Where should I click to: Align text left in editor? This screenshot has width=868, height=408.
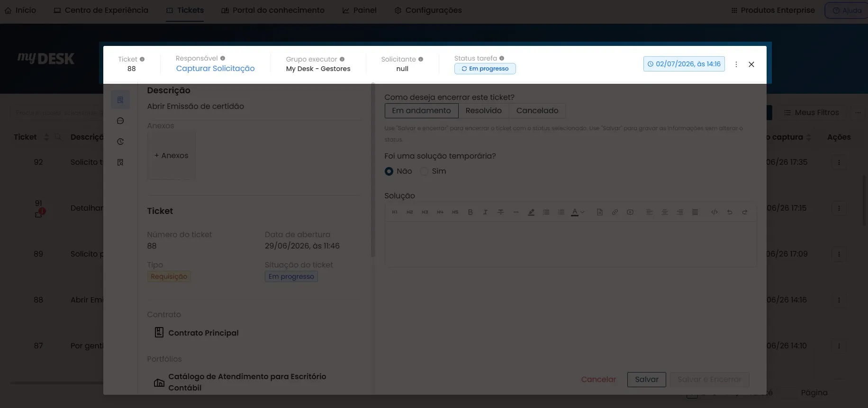650,212
